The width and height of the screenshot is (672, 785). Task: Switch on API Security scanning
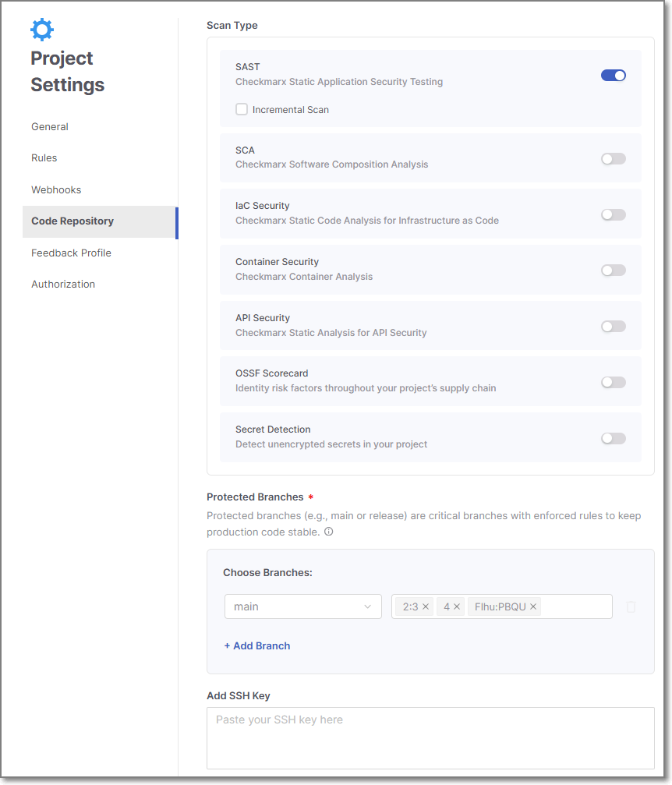click(614, 327)
